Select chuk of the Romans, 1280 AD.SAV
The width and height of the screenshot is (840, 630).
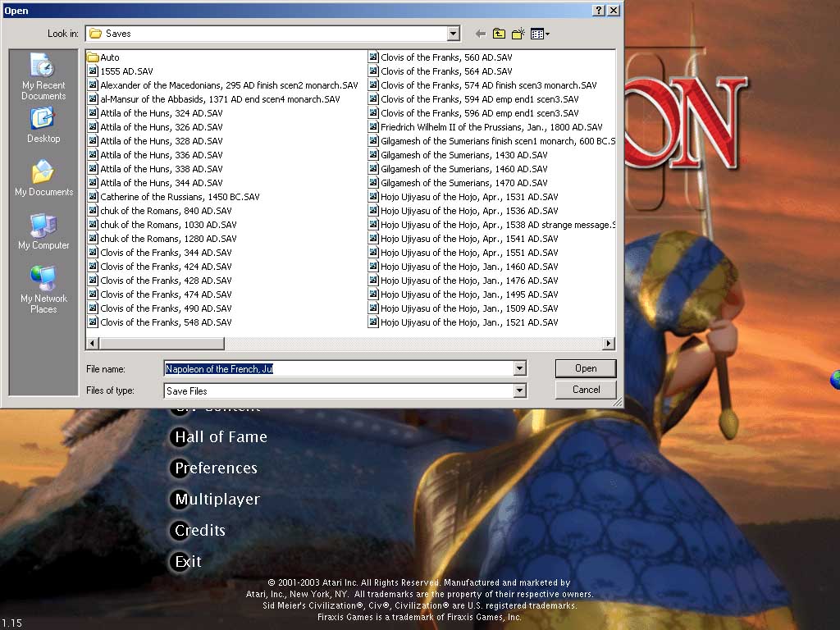(x=168, y=239)
